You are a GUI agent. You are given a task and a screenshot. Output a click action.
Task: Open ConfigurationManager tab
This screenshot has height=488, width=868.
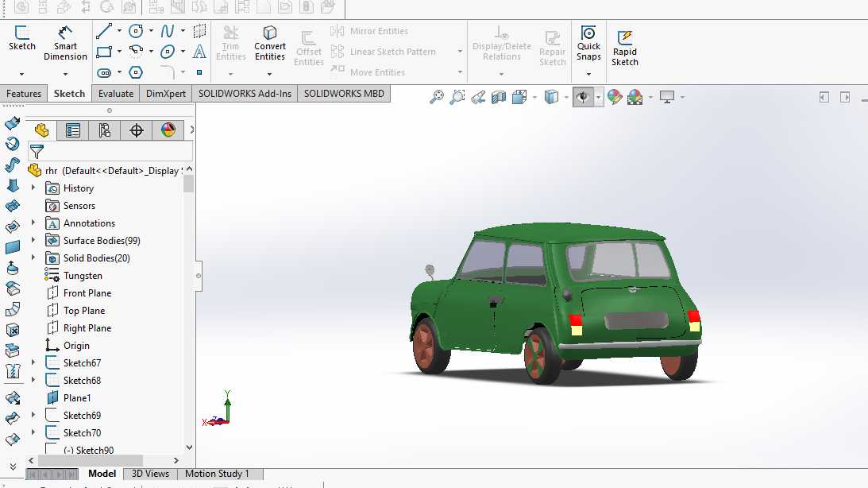(x=105, y=130)
